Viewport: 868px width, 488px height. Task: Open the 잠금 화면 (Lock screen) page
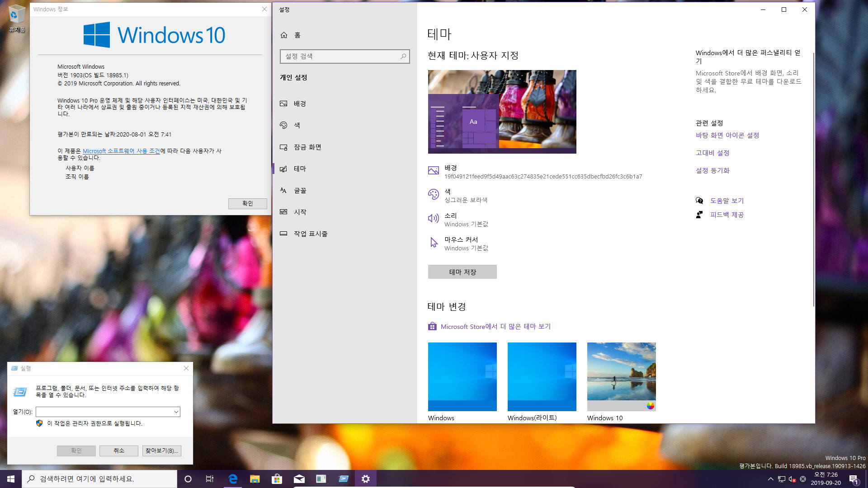point(307,147)
